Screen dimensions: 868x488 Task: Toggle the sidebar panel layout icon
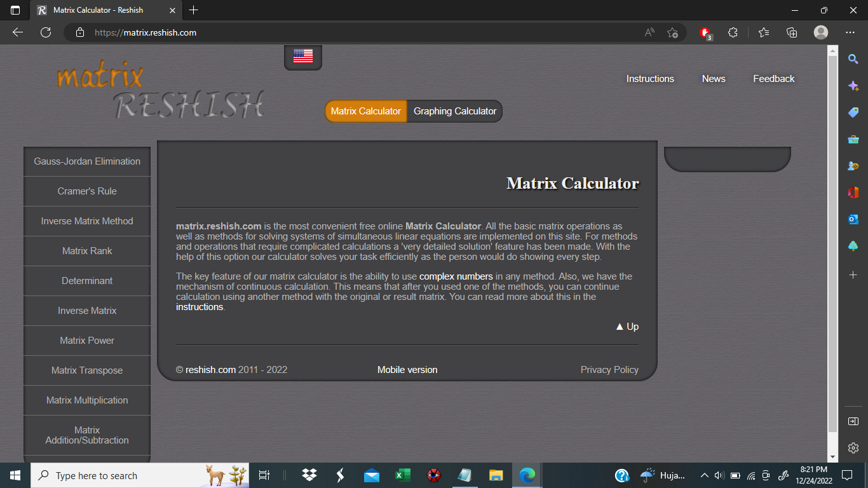pyautogui.click(x=853, y=421)
